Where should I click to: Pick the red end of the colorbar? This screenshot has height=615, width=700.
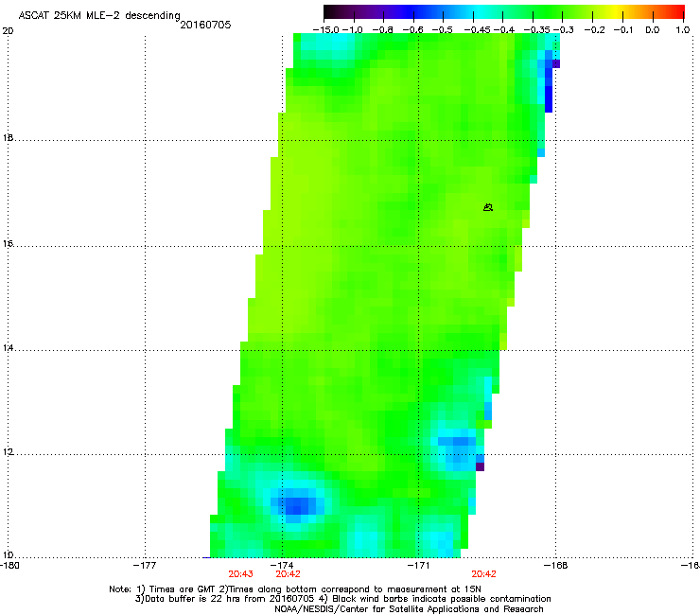tap(677, 11)
